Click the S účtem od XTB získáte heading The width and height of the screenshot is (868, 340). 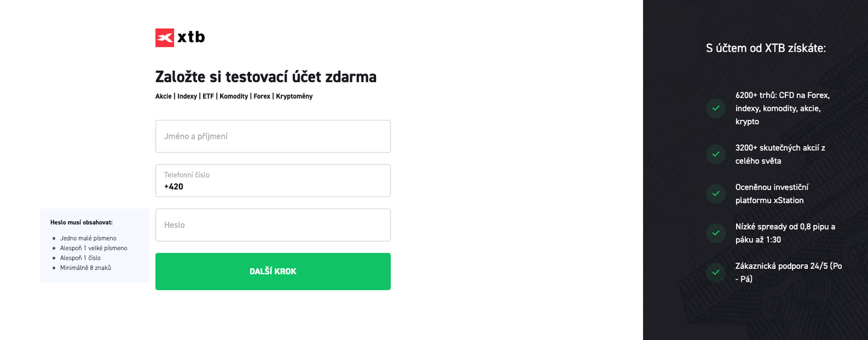point(766,48)
